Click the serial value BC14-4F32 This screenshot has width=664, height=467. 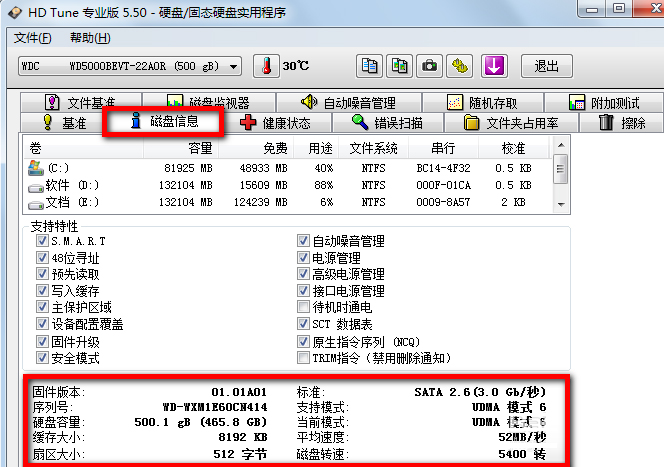[443, 168]
